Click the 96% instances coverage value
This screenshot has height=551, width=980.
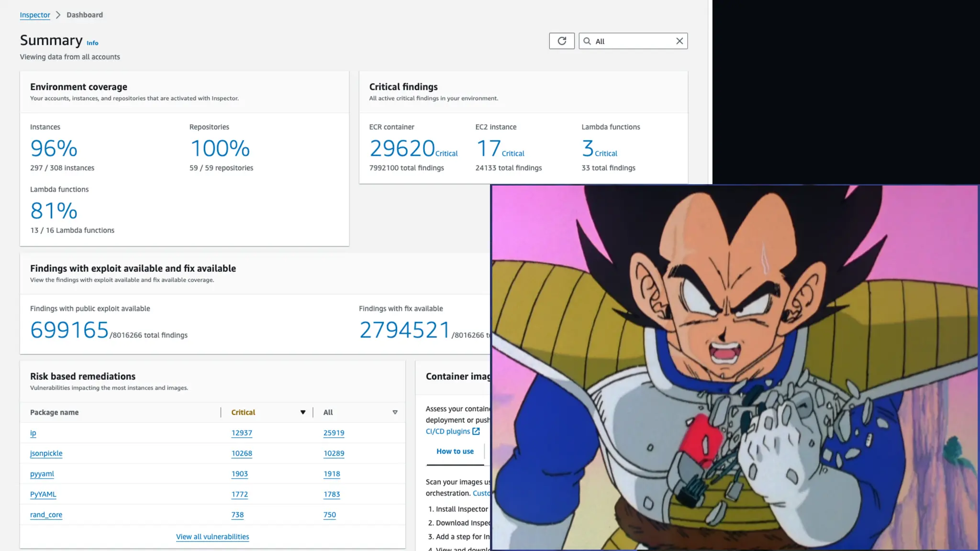tap(54, 148)
